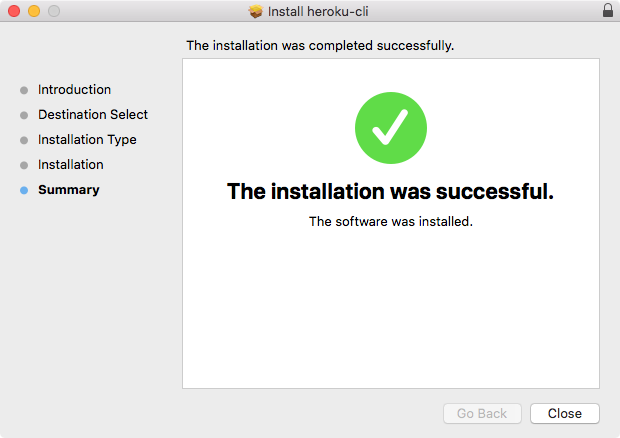
Task: Click the bullet dot beside Introduction
Action: [x=24, y=90]
